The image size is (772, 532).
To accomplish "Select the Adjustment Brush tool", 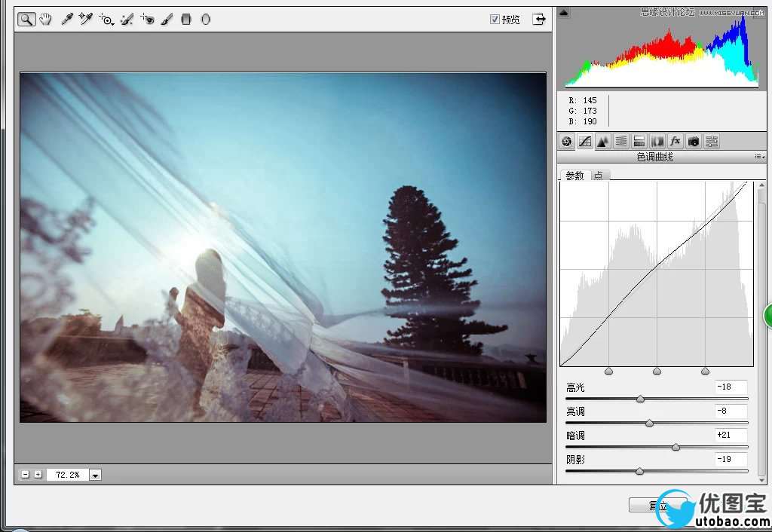I will [x=167, y=20].
